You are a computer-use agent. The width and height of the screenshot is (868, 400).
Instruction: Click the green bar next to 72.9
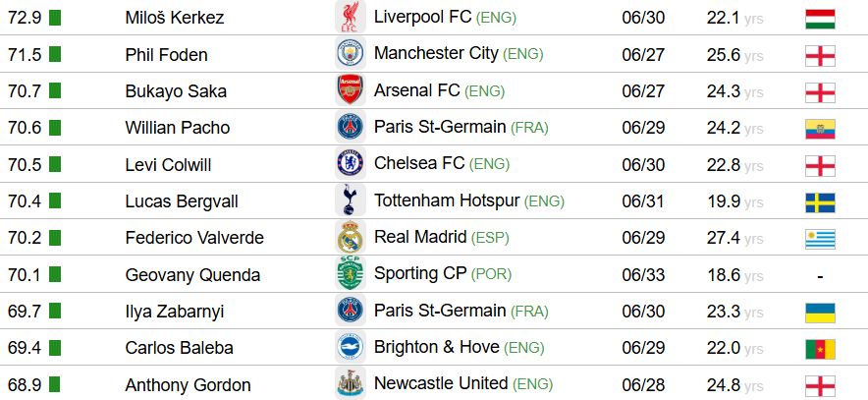pyautogui.click(x=55, y=18)
